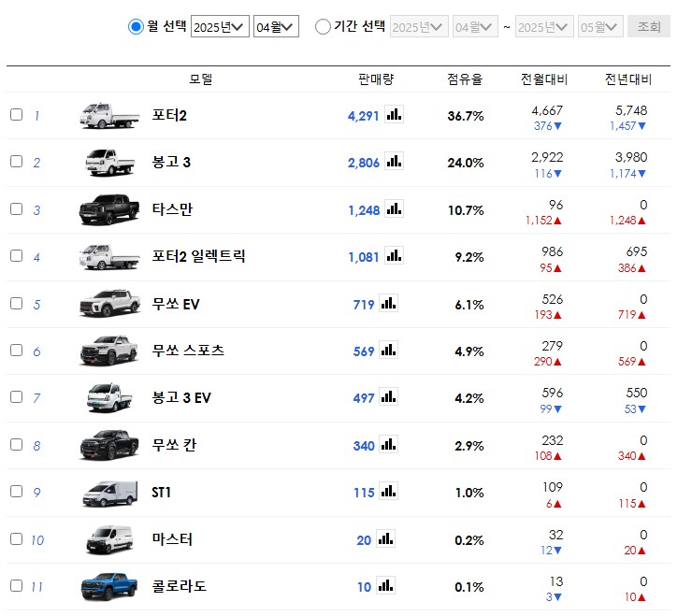Open the 봉고 3 EV model link

pos(181,398)
